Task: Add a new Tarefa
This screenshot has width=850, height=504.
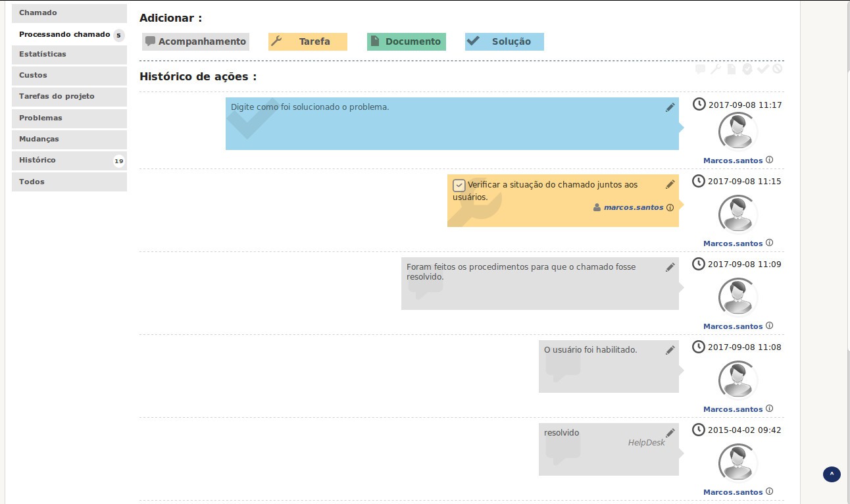Action: 308,41
